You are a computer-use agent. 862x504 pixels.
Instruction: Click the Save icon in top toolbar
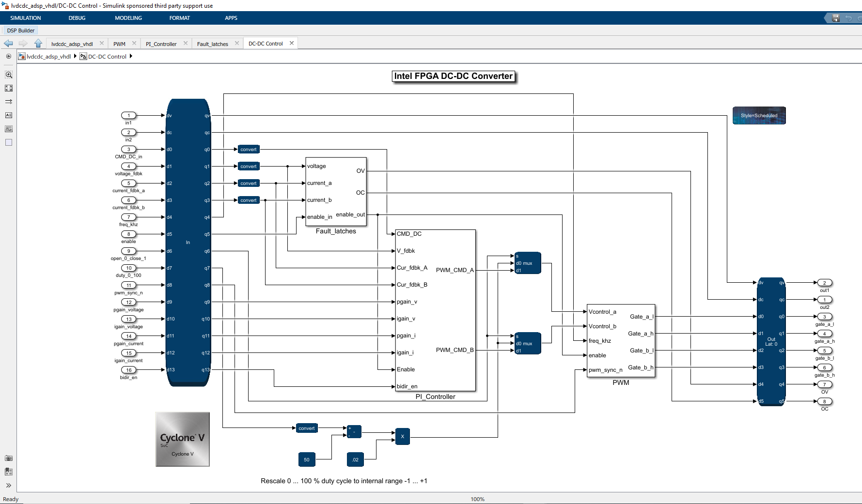836,18
